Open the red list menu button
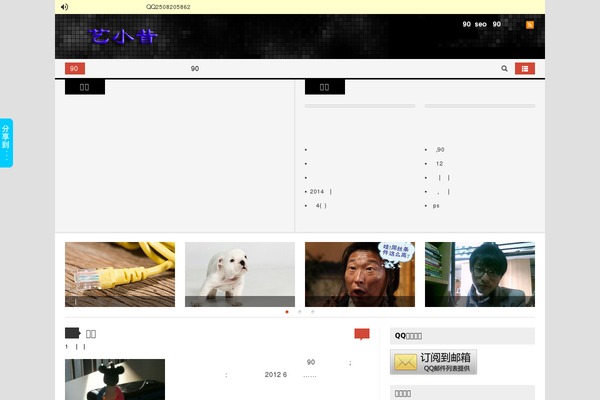Screen dimensions: 600x400 coord(525,69)
